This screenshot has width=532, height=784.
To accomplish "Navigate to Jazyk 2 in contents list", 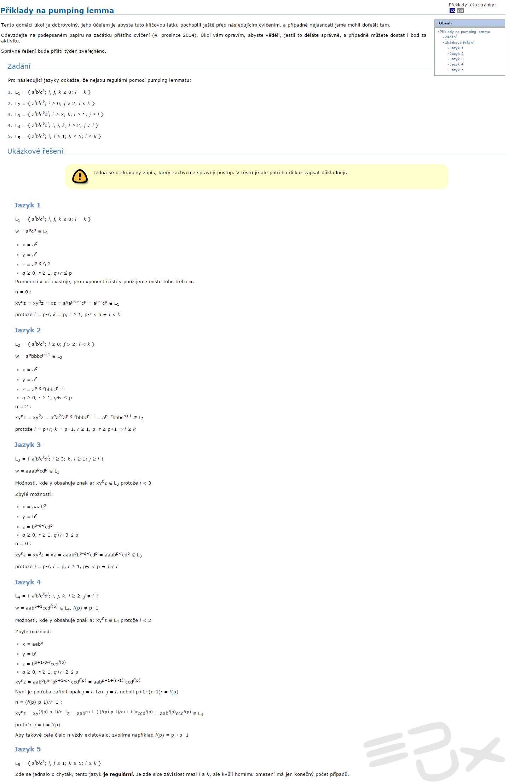I will click(x=456, y=54).
